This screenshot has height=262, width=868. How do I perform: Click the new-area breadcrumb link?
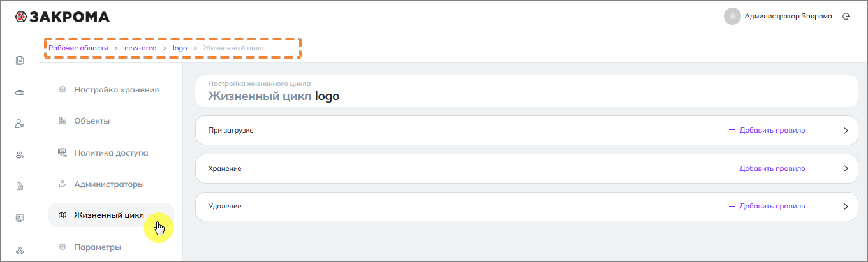[140, 48]
